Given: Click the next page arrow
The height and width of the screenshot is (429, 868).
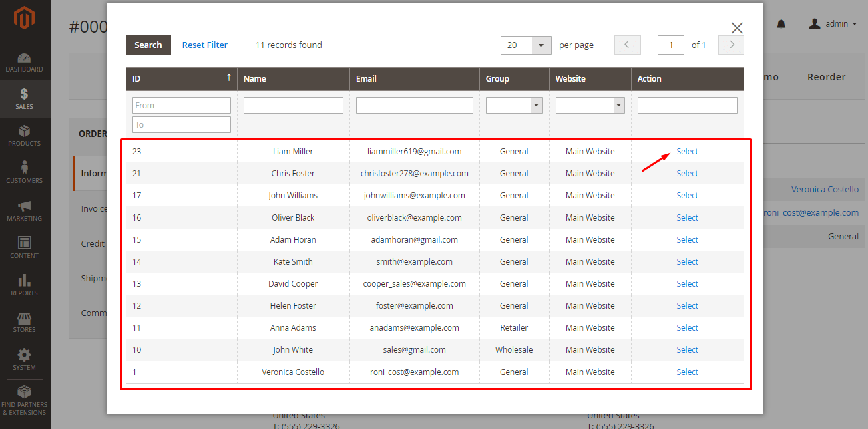Looking at the screenshot, I should (730, 45).
